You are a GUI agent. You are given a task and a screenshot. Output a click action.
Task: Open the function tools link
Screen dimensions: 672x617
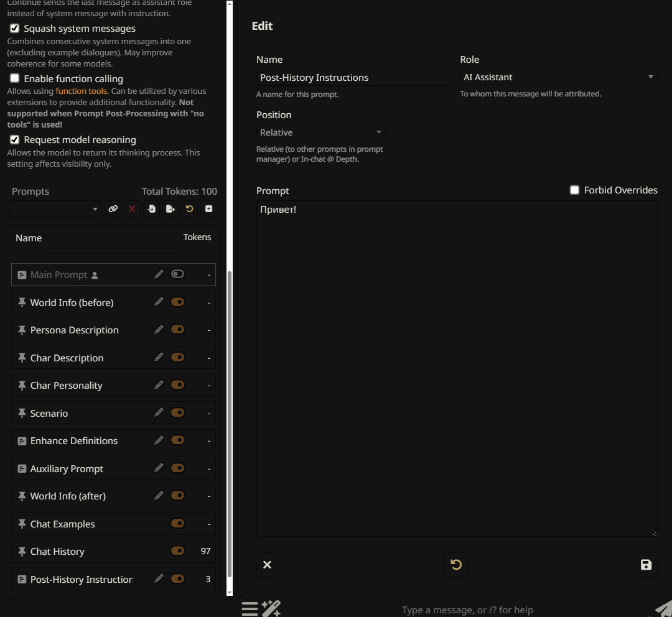pyautogui.click(x=81, y=91)
